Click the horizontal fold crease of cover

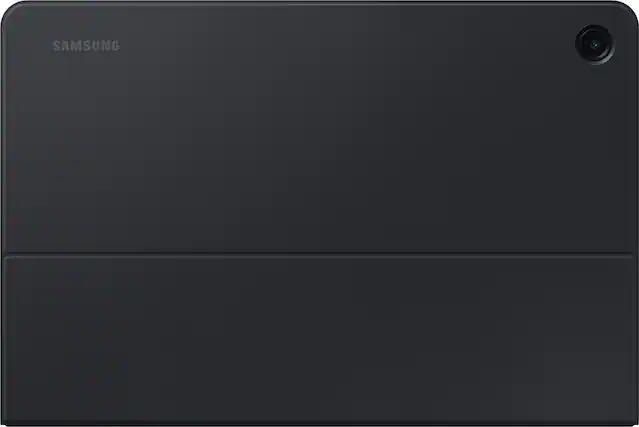coord(318,255)
